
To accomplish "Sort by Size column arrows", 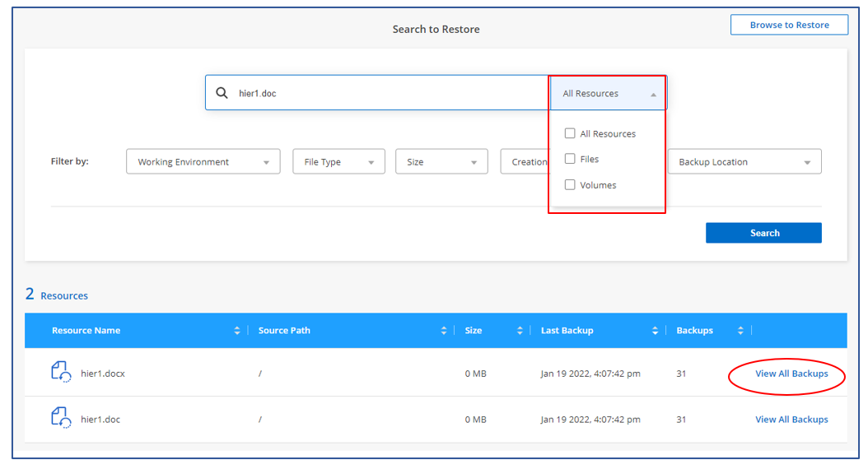I will [x=520, y=330].
